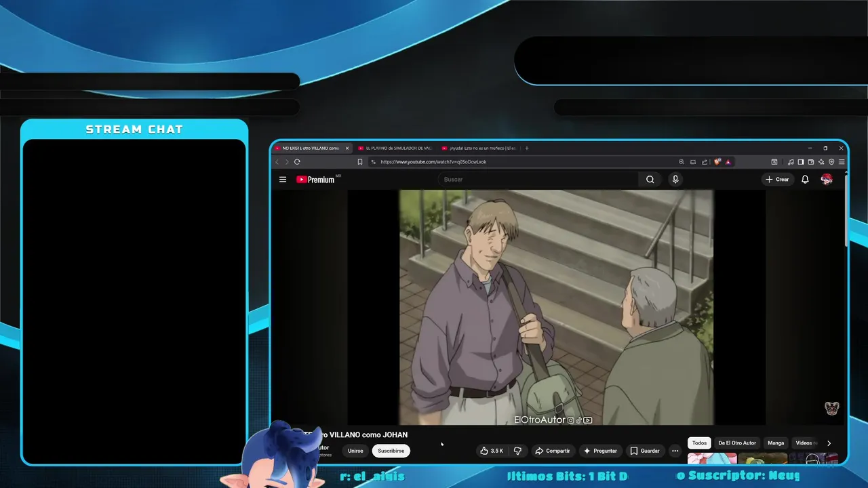
Task: Open YouTube notifications bell
Action: 805,180
